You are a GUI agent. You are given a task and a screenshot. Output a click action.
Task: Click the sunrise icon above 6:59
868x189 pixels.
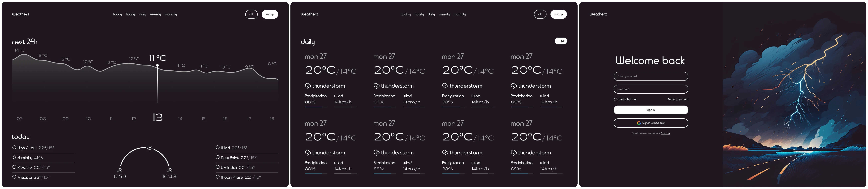(x=120, y=170)
